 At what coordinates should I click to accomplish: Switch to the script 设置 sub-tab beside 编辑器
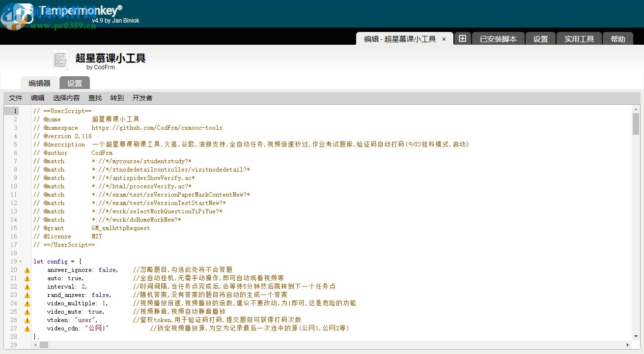(75, 83)
